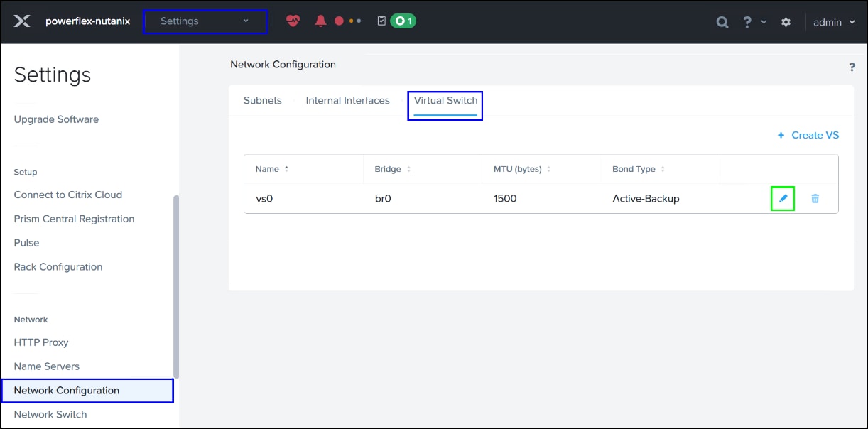
Task: Switch to the Internal Interfaces tab
Action: tap(347, 100)
